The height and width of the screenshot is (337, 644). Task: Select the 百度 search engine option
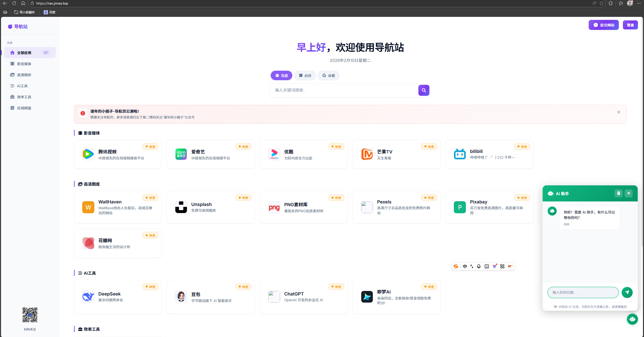point(281,75)
